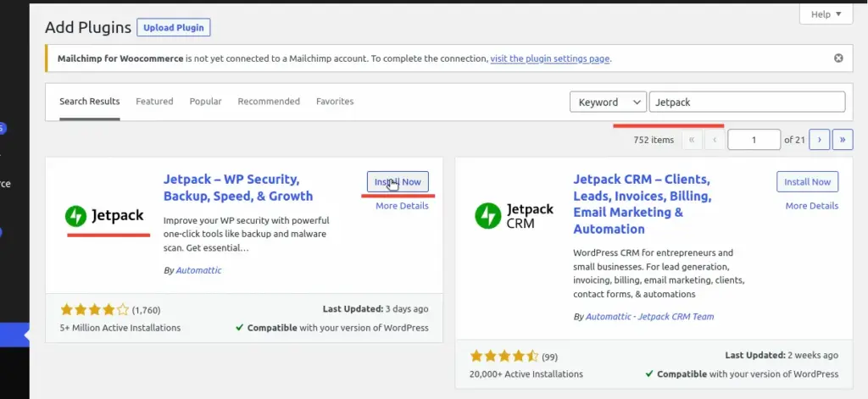The image size is (868, 399).
Task: Click 'Last Updated: 3 days ago' text
Action: tap(376, 309)
